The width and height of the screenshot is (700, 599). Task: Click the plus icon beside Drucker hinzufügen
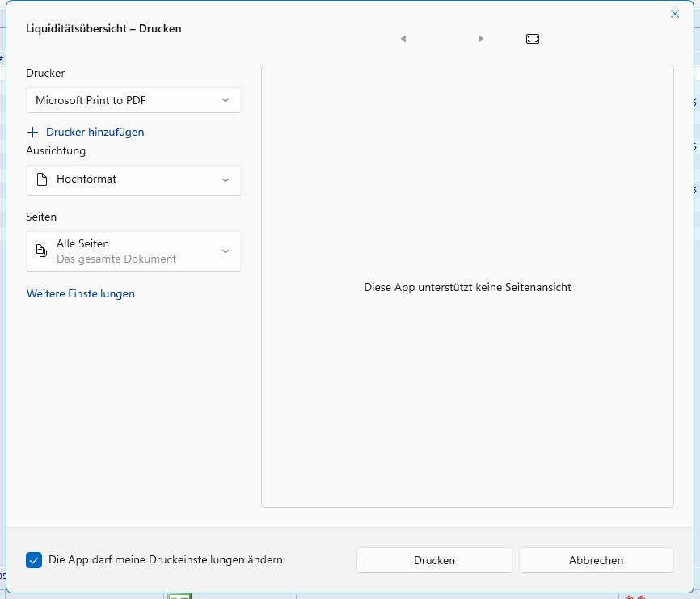(32, 132)
